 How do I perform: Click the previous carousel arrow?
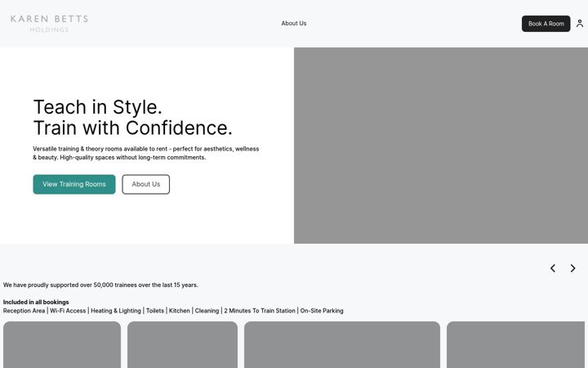coord(553,268)
